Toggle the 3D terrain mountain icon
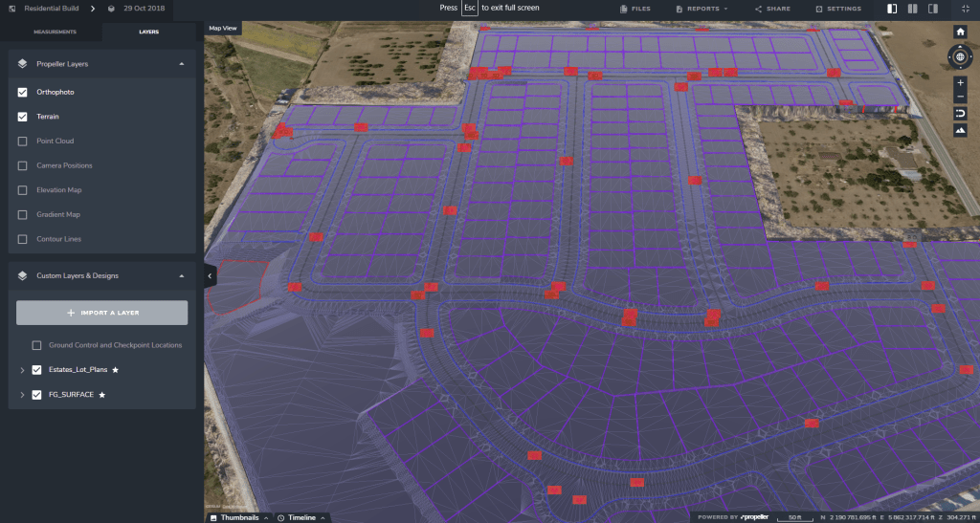The image size is (980, 523). (x=961, y=130)
